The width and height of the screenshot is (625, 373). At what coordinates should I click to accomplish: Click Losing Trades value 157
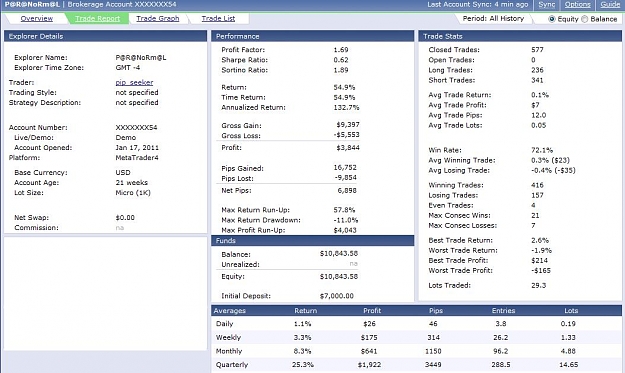(537, 195)
